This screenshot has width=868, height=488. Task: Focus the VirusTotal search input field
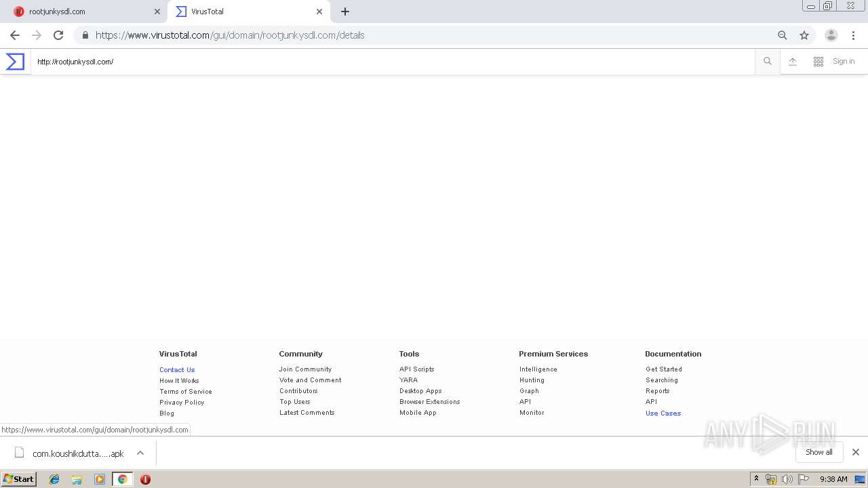[x=393, y=62]
